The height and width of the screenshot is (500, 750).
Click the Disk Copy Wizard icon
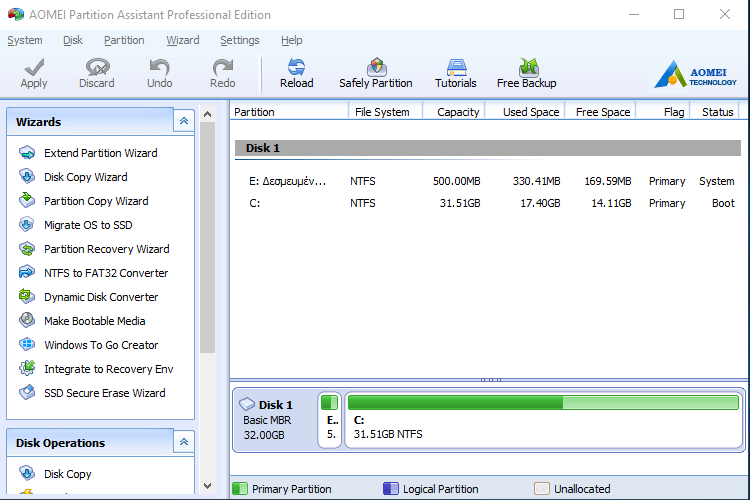tap(27, 177)
